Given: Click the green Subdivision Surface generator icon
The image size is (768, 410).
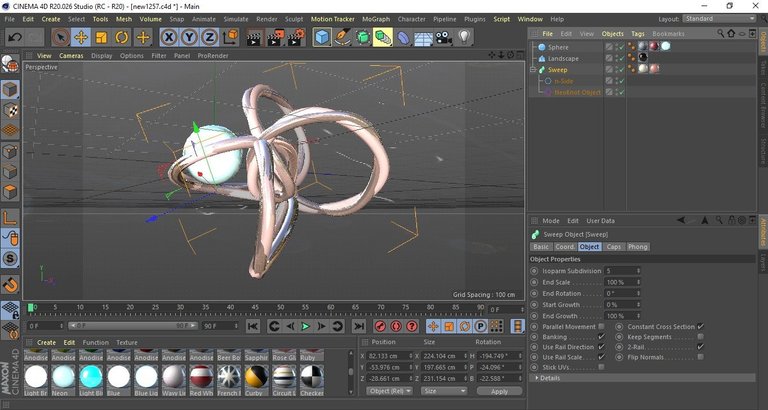Looking at the screenshot, I should coord(363,37).
